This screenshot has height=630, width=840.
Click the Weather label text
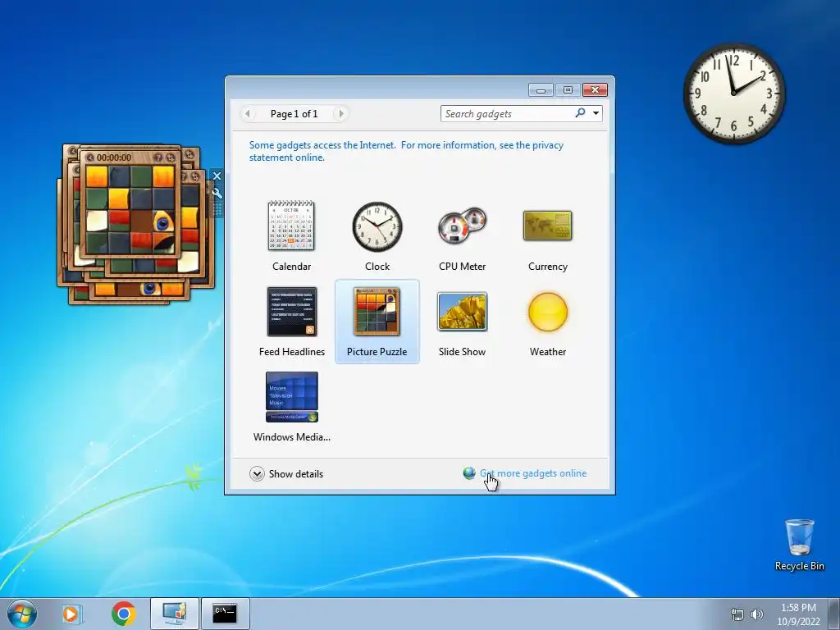pyautogui.click(x=547, y=351)
